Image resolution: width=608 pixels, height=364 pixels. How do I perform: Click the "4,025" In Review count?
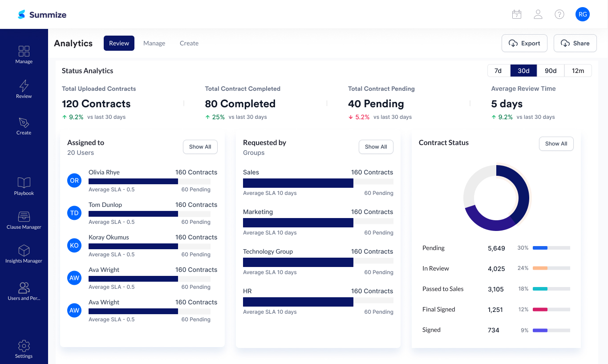click(x=496, y=269)
